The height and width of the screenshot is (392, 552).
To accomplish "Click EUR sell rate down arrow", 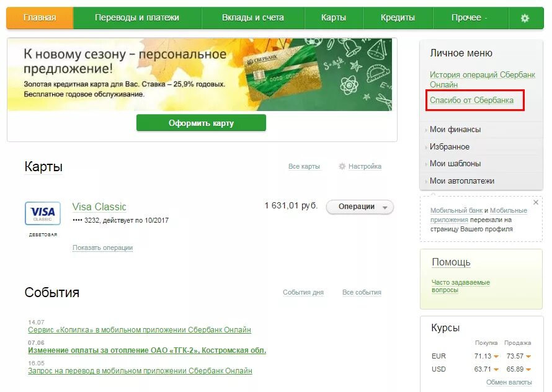I will [x=528, y=357].
